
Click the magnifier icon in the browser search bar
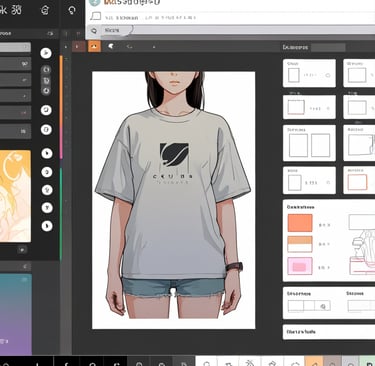pos(94,31)
